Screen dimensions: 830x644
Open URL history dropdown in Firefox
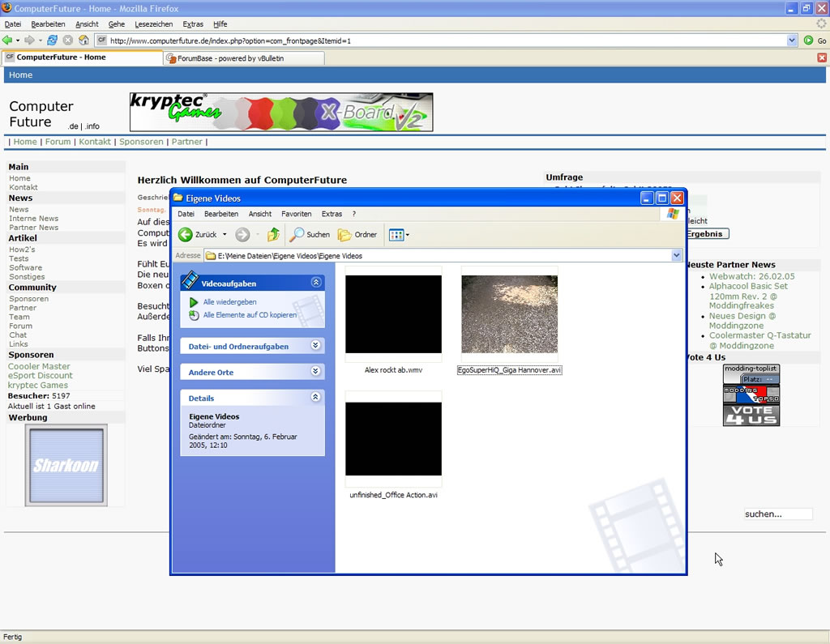792,41
